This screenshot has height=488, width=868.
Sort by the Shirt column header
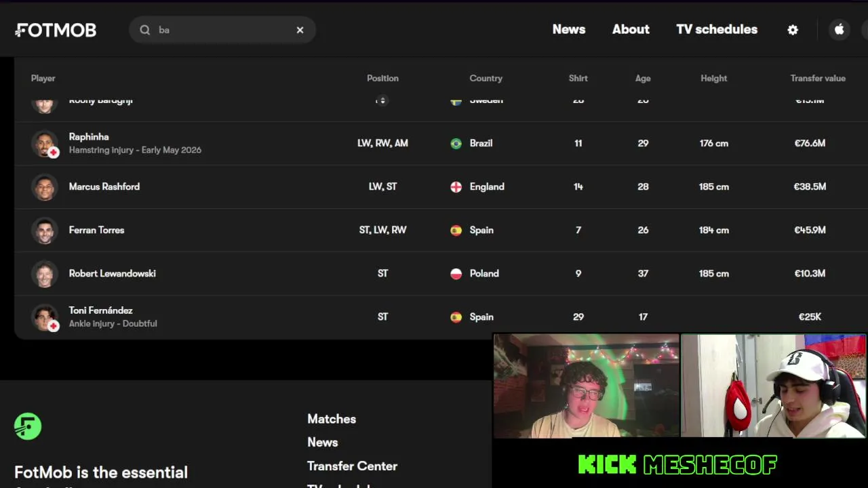point(578,78)
